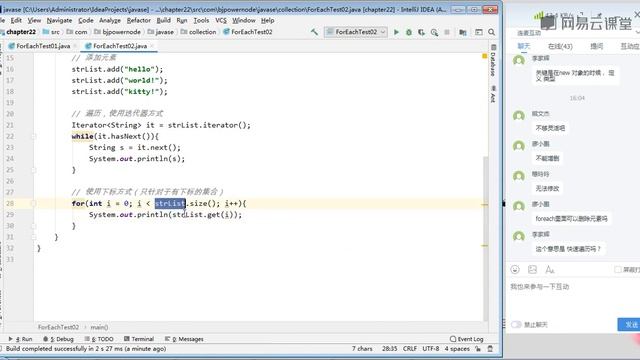Open the 6: TODO tool window
Image resolution: width=640 pixels, height=360 pixels.
[99, 339]
